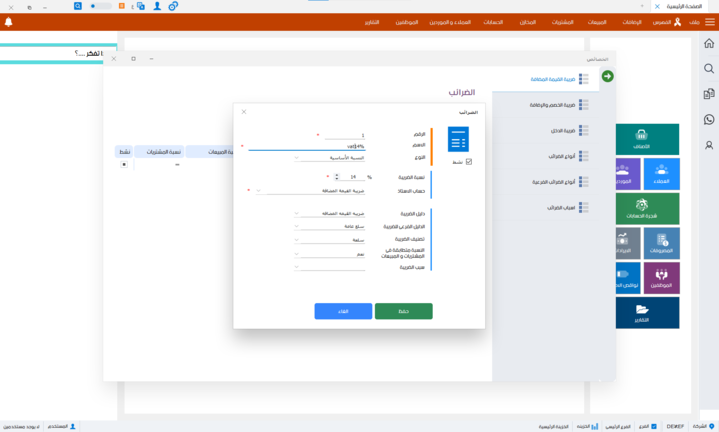Click the green arrow navigation icon

(x=607, y=76)
